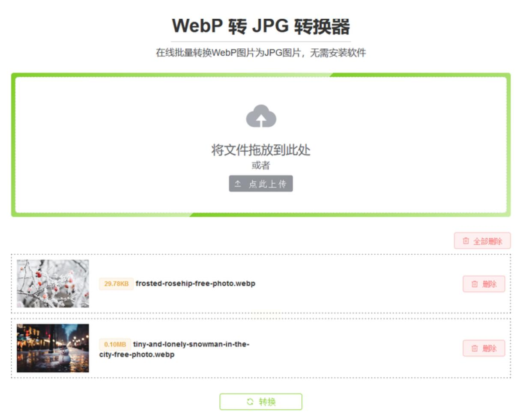Delete the tiny-and-lonely-snowman file
Image resolution: width=532 pixels, height=420 pixels.
(484, 348)
